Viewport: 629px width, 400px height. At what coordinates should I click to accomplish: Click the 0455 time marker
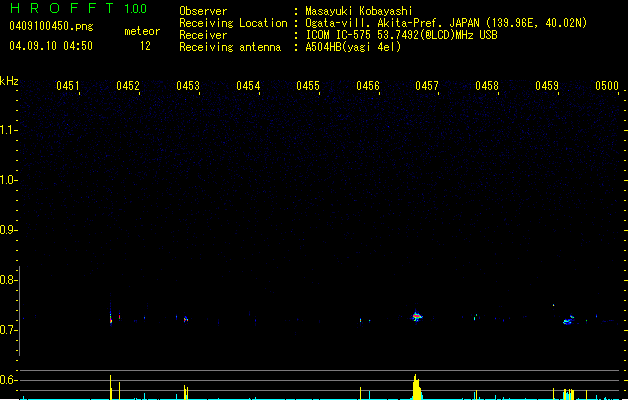click(x=308, y=86)
